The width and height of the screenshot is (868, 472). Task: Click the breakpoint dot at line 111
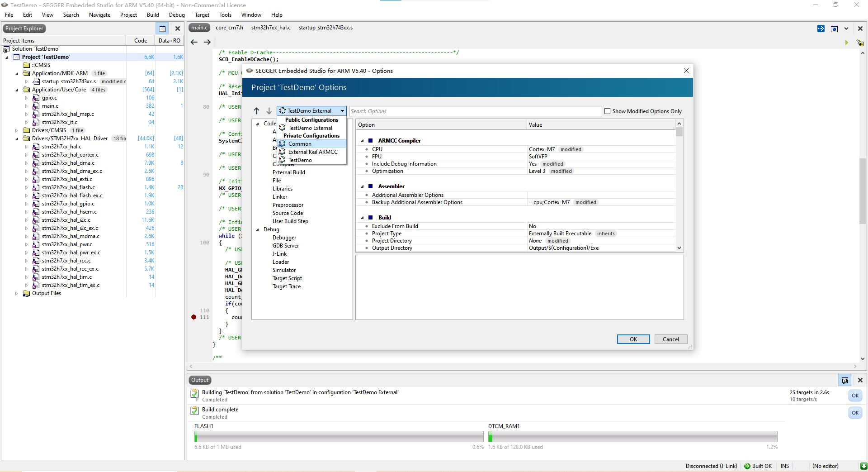click(194, 317)
